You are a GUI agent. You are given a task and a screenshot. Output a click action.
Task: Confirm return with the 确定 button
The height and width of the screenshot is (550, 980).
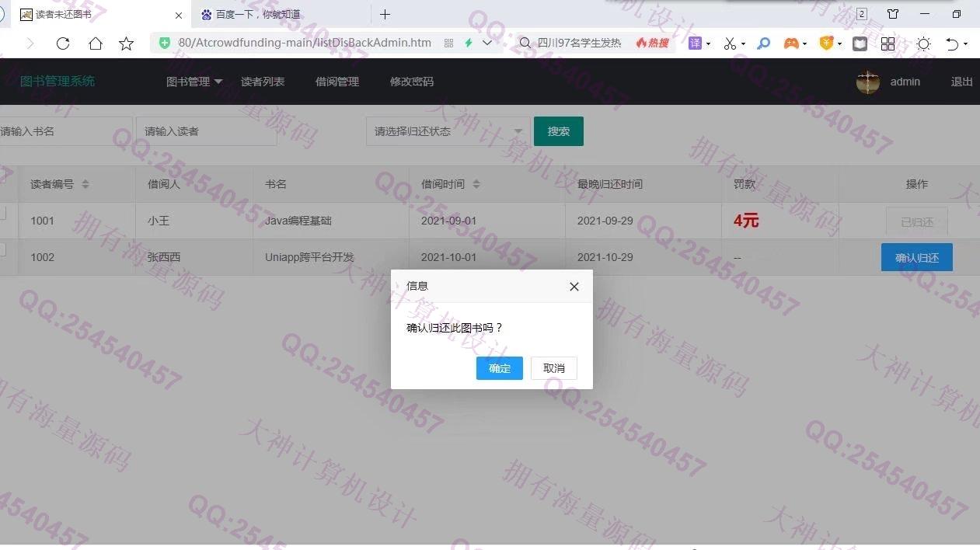tap(500, 368)
